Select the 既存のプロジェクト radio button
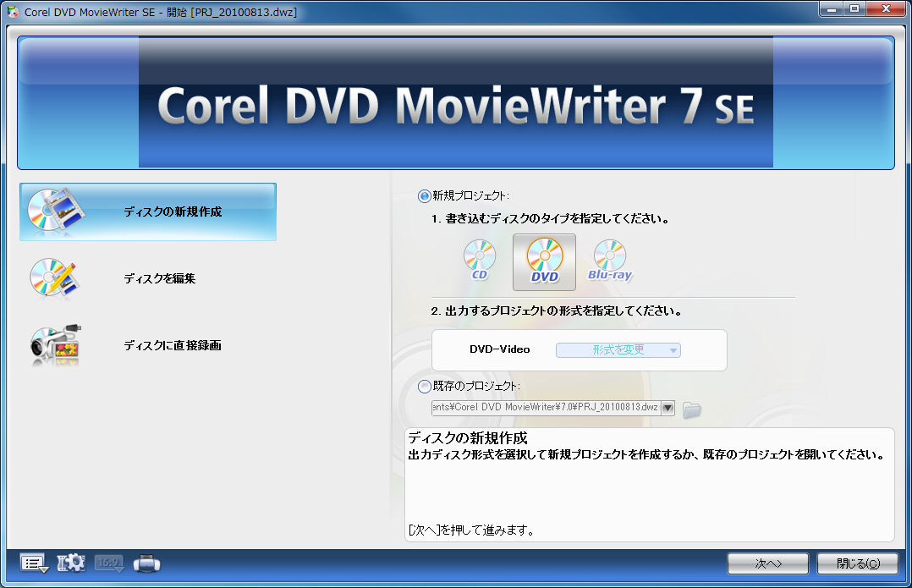 425,386
